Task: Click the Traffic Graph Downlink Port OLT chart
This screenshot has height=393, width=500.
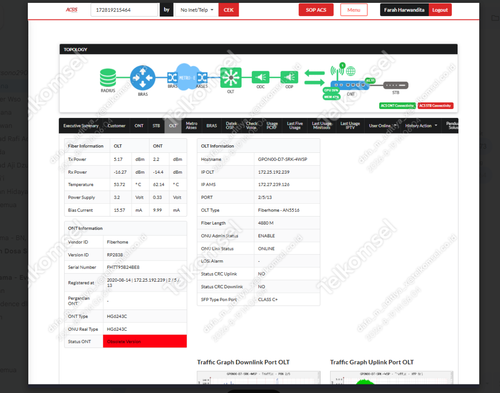Action: pos(258,377)
